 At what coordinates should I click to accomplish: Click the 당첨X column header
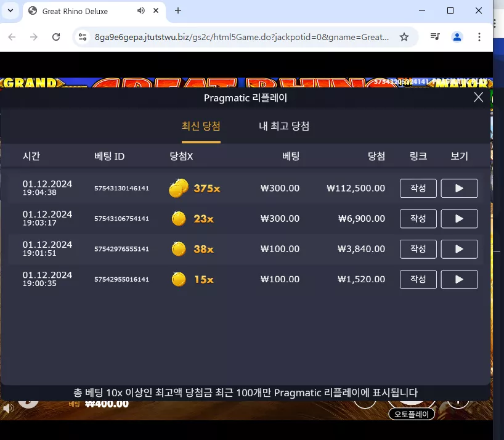coord(181,156)
